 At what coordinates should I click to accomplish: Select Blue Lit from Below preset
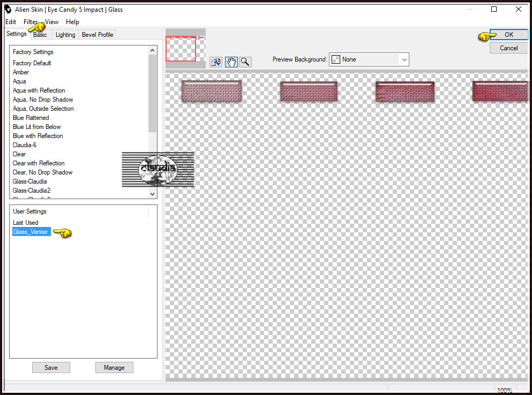tap(36, 127)
